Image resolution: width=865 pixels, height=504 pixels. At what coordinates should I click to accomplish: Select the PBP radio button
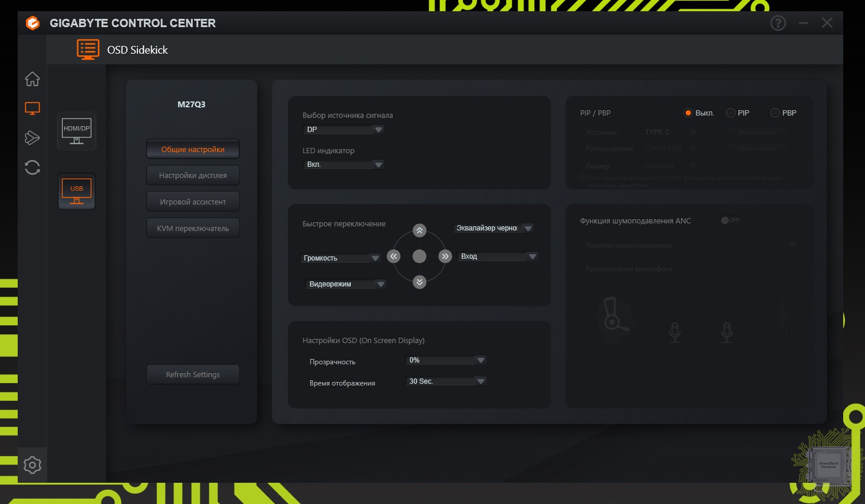point(775,113)
